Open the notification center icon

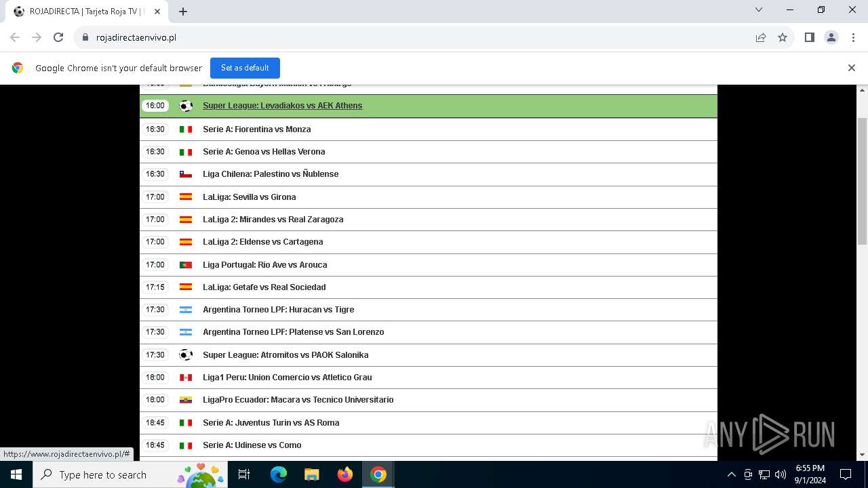coord(846,474)
